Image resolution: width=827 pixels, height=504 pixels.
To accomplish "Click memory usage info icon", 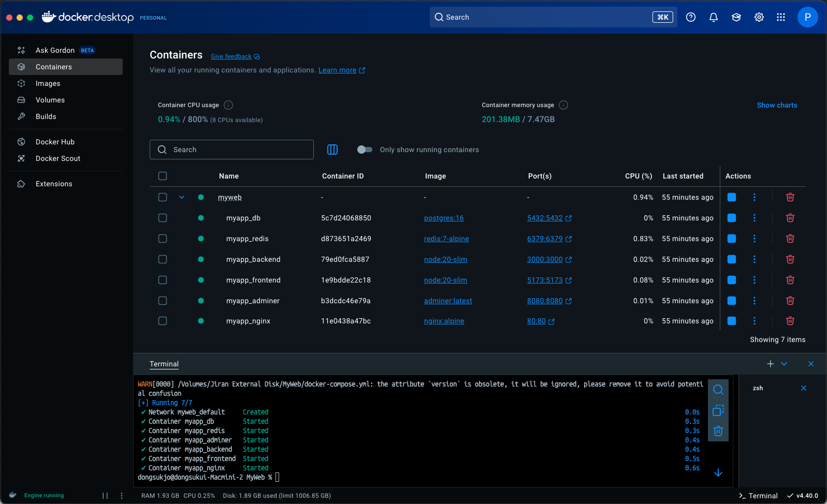I will (x=564, y=105).
